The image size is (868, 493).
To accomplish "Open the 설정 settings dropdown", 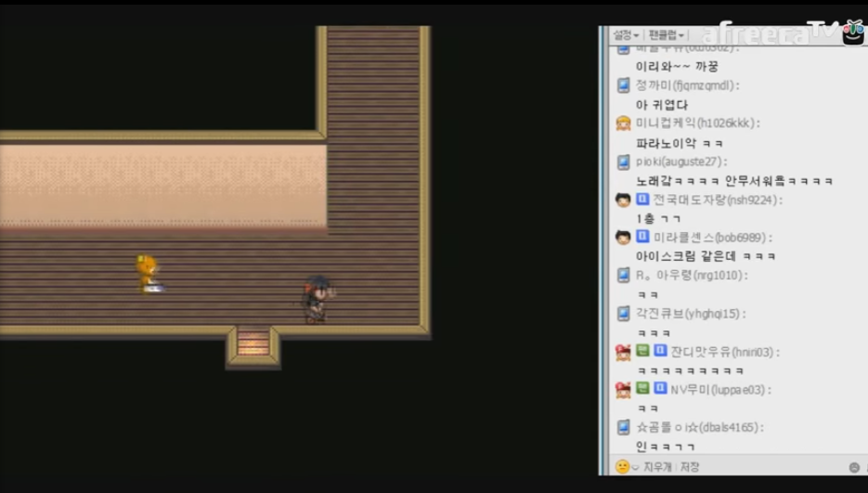I will pyautogui.click(x=625, y=34).
